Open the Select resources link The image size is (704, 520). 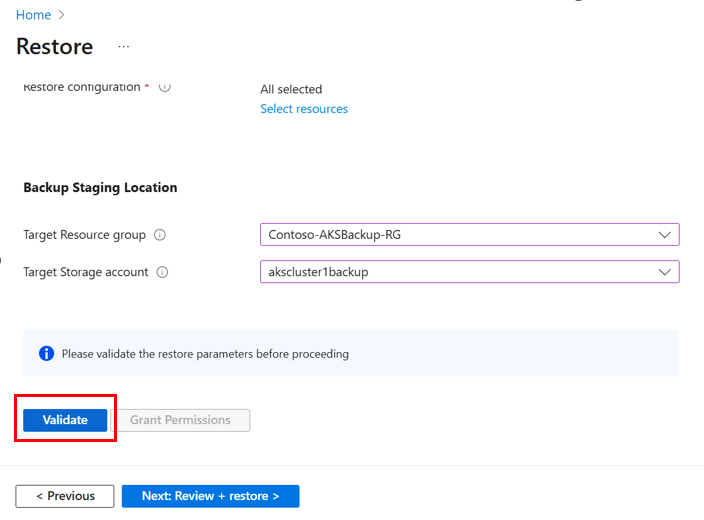click(x=304, y=109)
